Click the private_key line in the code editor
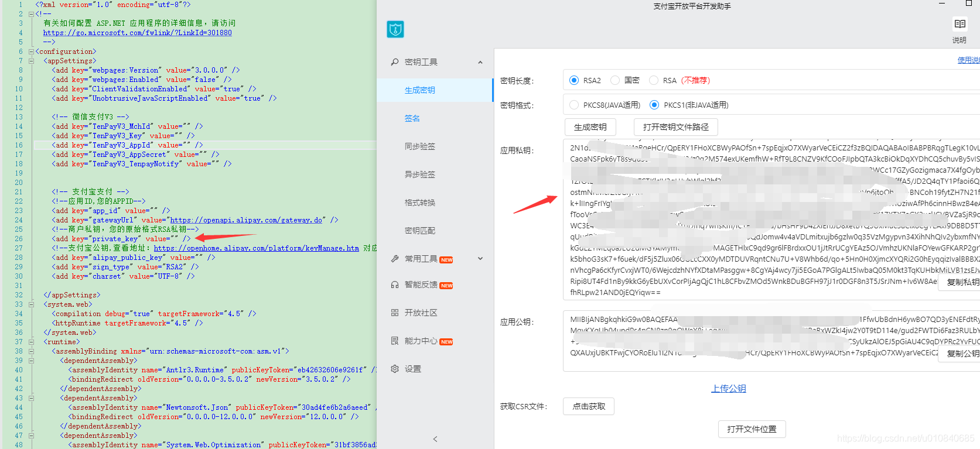This screenshot has width=980, height=449. coord(121,239)
